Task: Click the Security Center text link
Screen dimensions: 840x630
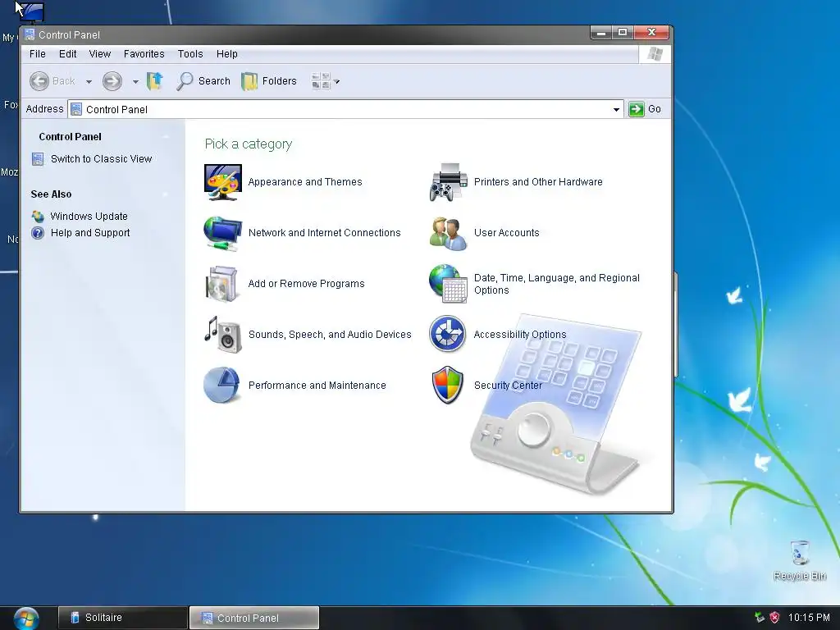Action: coord(508,386)
